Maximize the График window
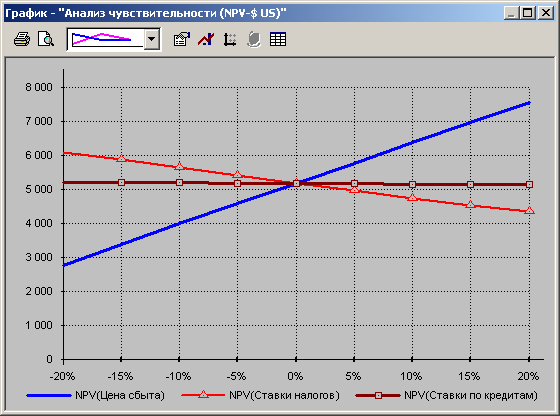This screenshot has height=416, width=560. point(528,13)
